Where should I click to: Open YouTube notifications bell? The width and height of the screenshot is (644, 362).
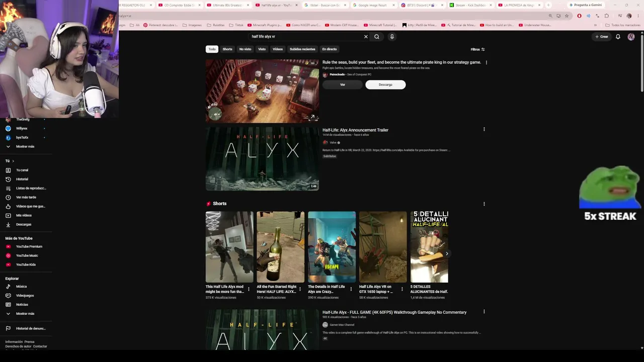click(618, 37)
